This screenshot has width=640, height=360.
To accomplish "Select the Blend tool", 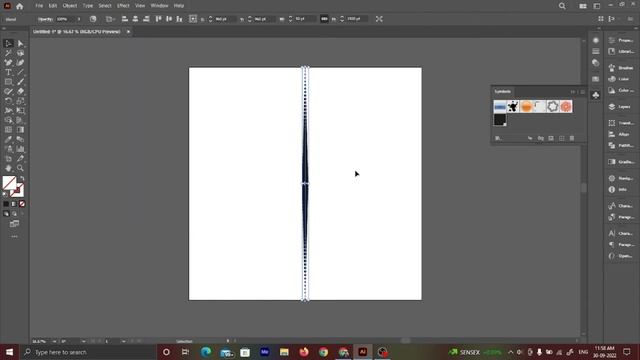I will [20, 139].
